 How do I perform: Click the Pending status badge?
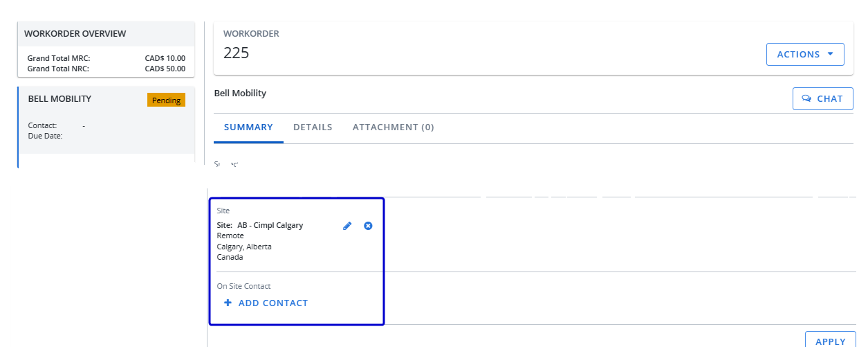pos(166,100)
